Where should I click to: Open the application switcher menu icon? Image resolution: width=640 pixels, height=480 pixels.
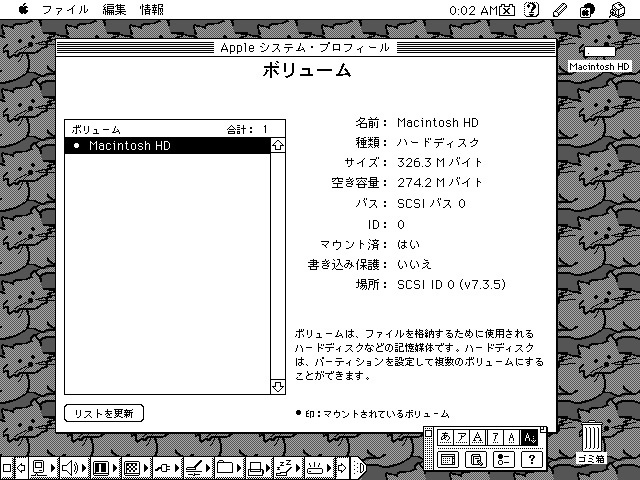pyautogui.click(x=587, y=10)
